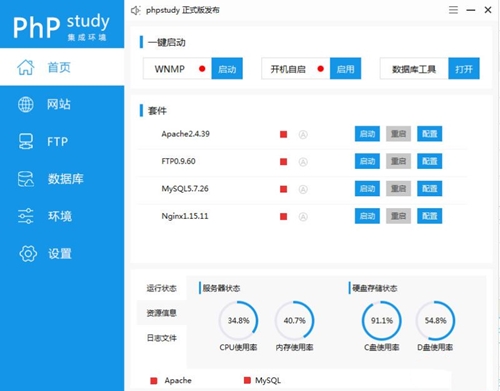Start FTP0.9.60 with its 启动 button
Screen dimensions: 500x391
(367, 161)
